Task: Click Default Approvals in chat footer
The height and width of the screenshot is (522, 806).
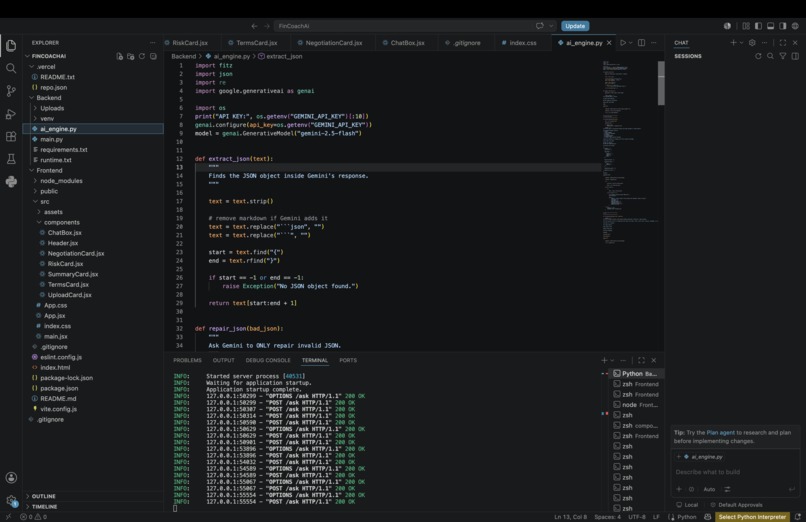Action: tap(736, 505)
